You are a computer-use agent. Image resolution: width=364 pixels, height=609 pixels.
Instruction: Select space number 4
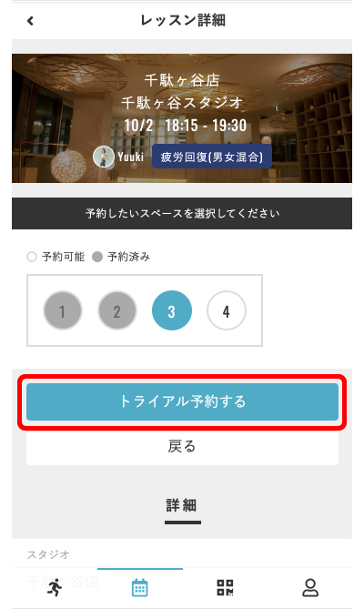point(227,310)
